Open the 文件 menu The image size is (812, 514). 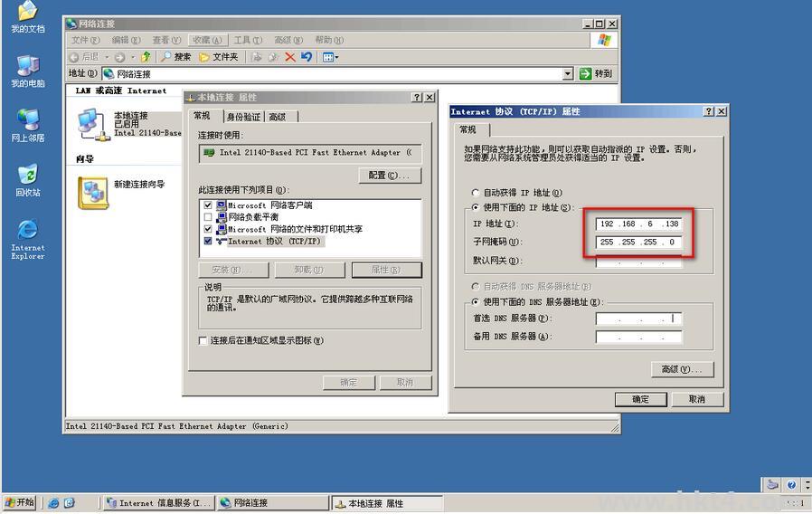pos(85,40)
